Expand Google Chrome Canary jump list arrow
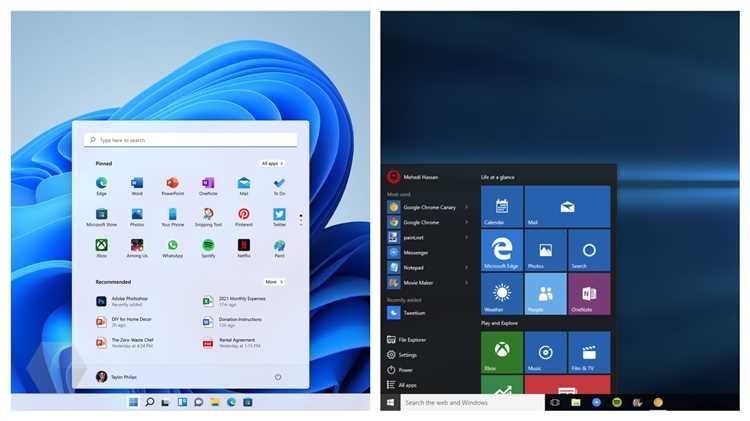The width and height of the screenshot is (750, 421). pos(466,207)
